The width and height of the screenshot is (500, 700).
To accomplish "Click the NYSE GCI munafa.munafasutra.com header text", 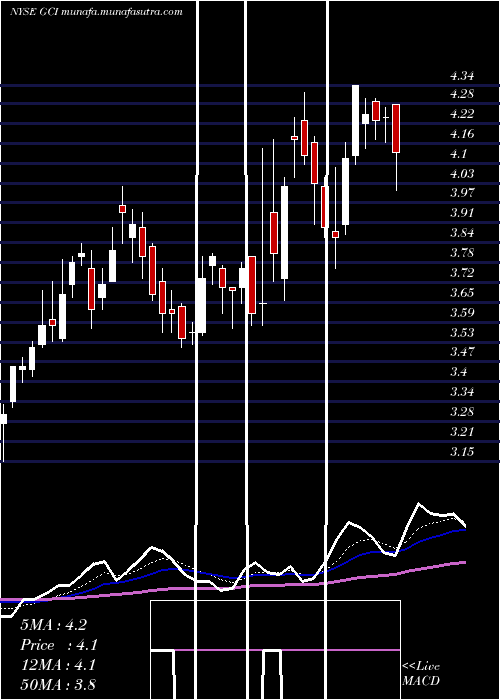I will click(96, 12).
